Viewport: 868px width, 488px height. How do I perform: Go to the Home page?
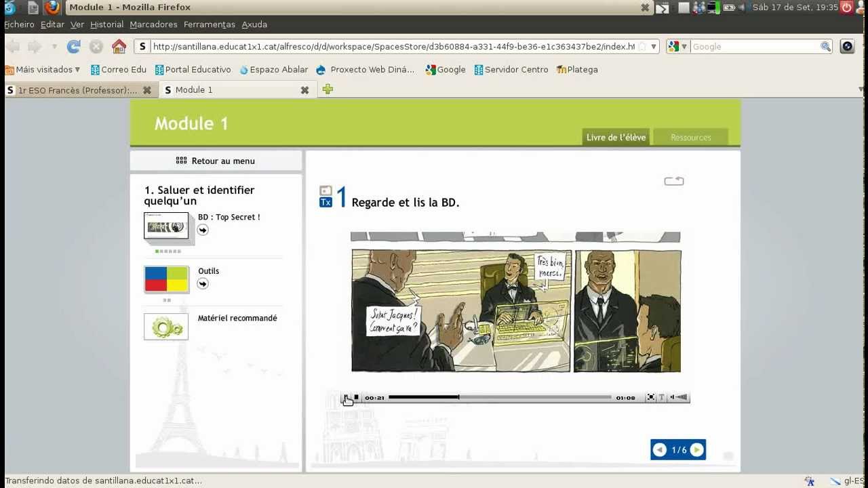point(119,47)
